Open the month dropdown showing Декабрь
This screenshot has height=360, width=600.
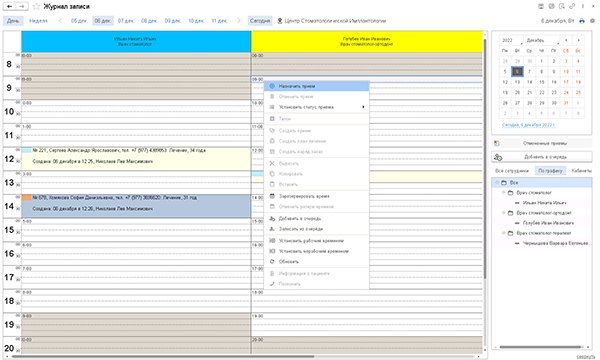tap(542, 40)
